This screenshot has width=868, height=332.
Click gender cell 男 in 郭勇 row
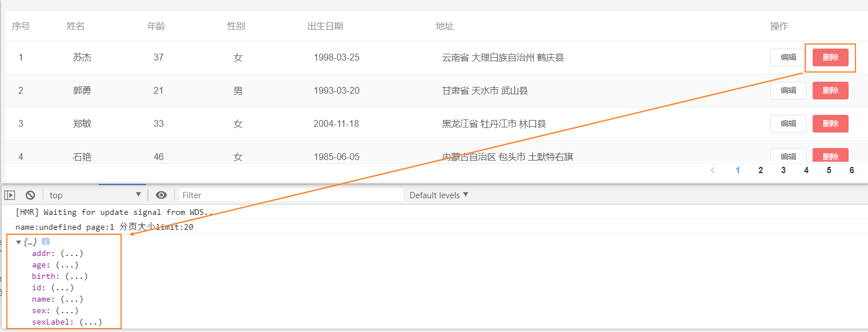pyautogui.click(x=238, y=90)
